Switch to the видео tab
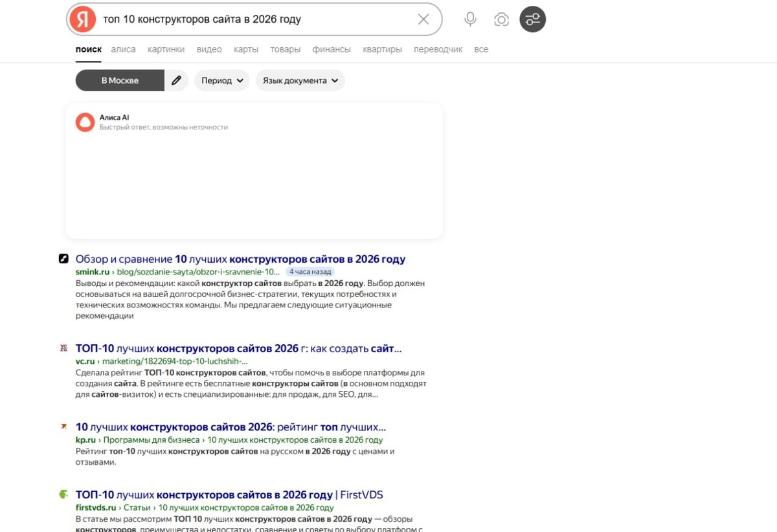Image resolution: width=777 pixels, height=532 pixels. (x=209, y=49)
